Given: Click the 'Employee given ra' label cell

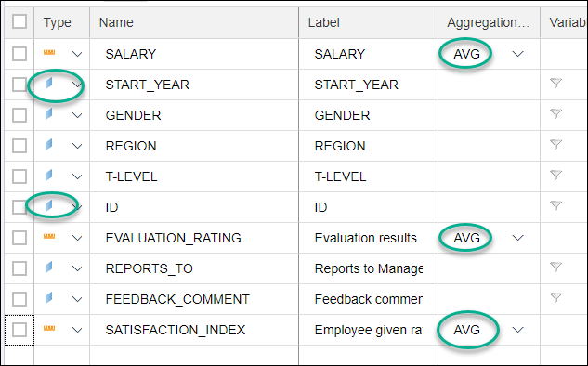Looking at the screenshot, I should pos(368,331).
